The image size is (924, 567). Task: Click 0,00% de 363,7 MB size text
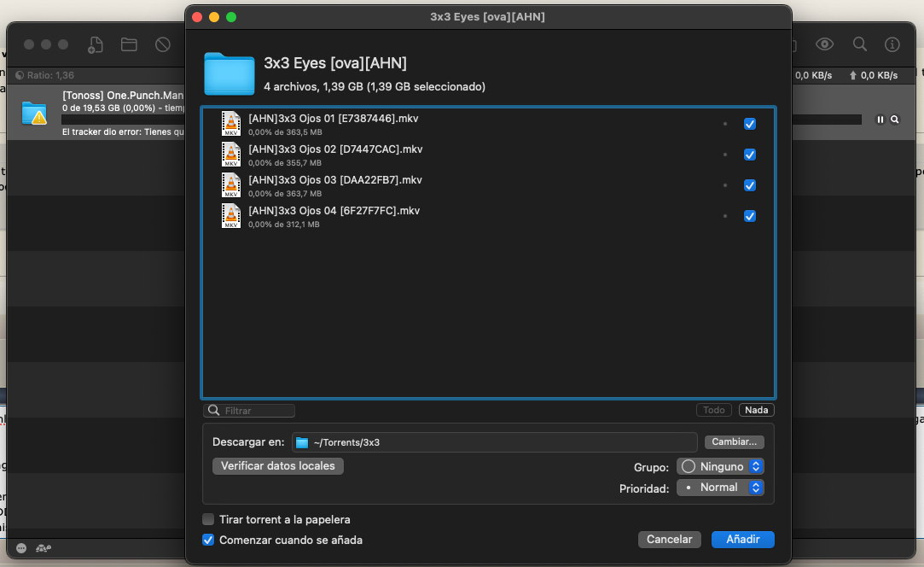tap(285, 194)
